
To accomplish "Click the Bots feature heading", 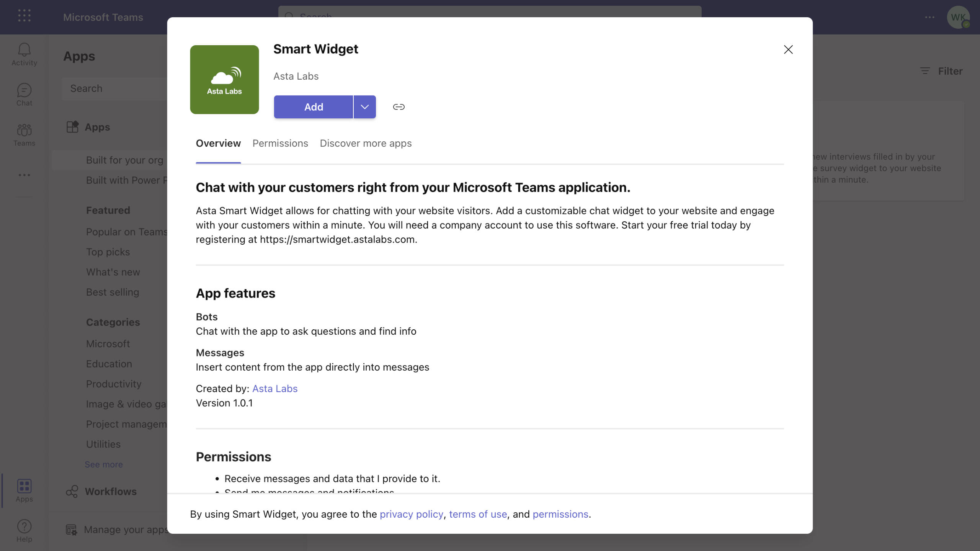I will click(x=207, y=317).
